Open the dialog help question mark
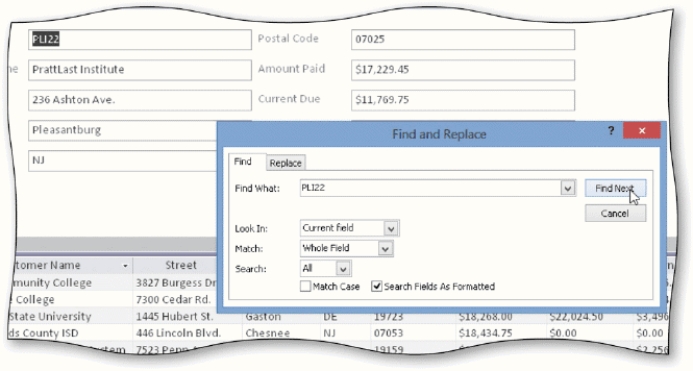The image size is (693, 371). [x=611, y=131]
